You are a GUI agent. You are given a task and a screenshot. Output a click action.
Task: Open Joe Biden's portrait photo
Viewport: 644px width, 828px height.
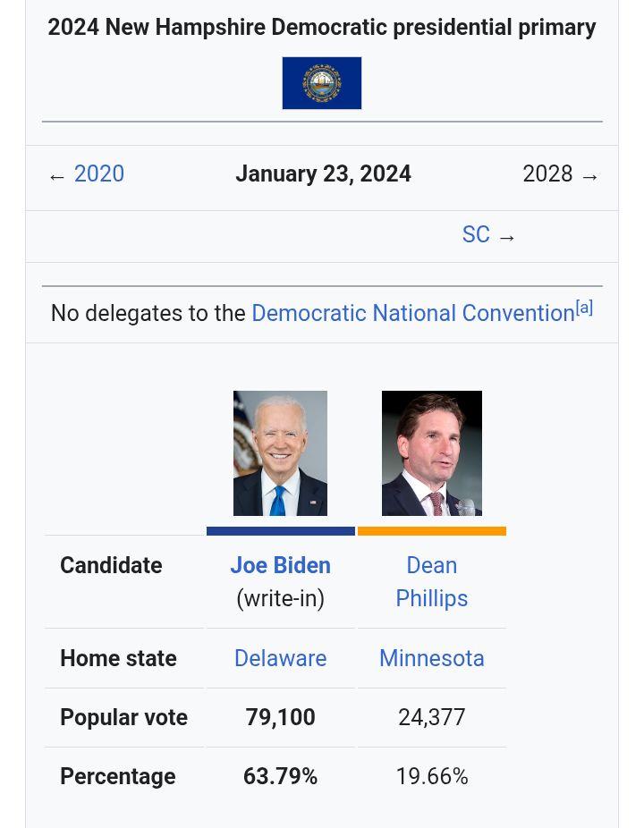[280, 453]
